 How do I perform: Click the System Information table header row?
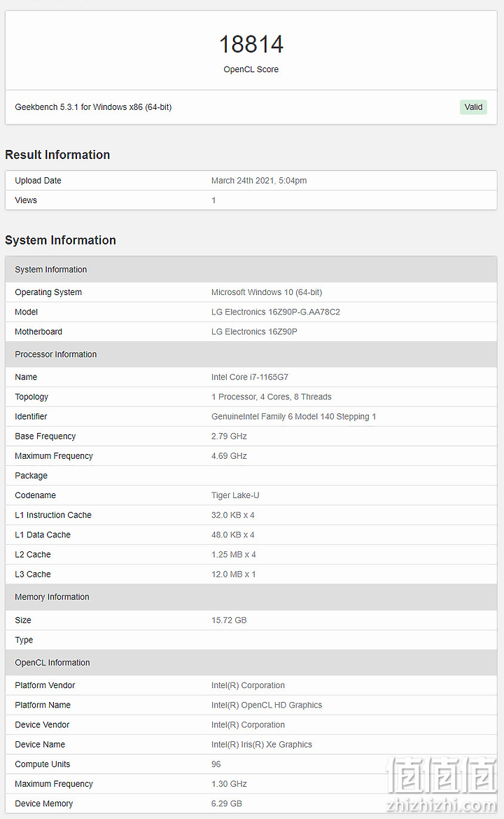251,270
